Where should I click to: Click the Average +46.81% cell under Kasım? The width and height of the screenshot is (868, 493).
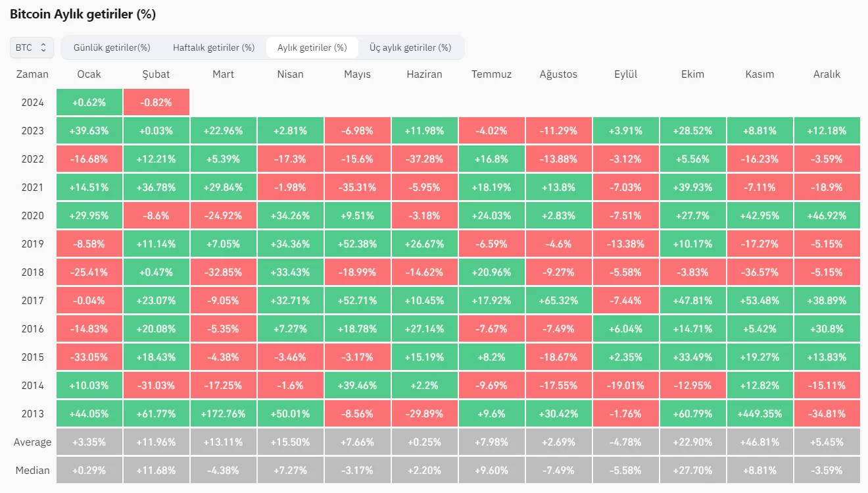pos(760,442)
